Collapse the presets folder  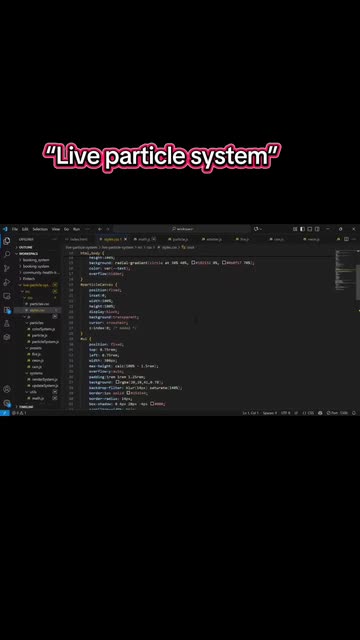coord(35,348)
